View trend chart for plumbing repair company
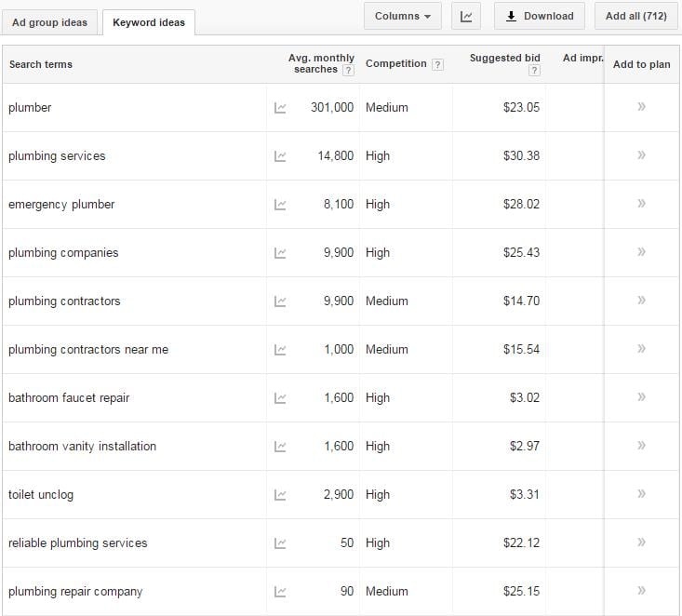 coord(280,592)
